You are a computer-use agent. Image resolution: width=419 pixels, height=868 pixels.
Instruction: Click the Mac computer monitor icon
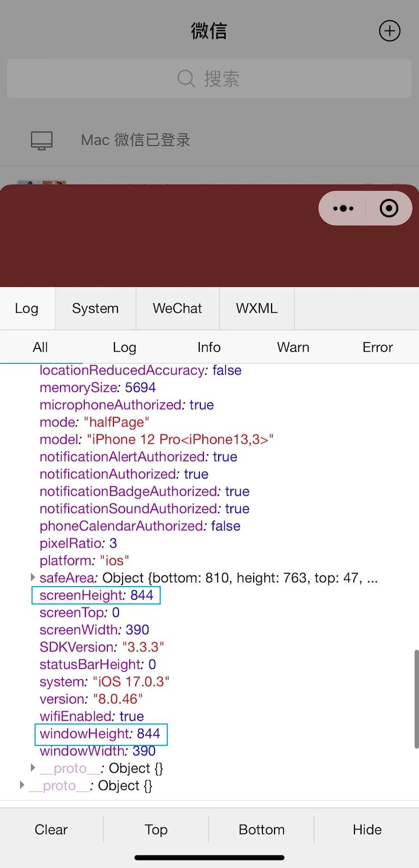click(42, 140)
